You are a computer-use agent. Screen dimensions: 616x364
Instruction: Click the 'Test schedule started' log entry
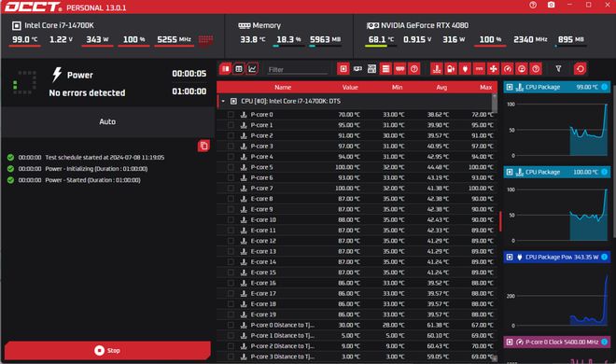tap(105, 158)
